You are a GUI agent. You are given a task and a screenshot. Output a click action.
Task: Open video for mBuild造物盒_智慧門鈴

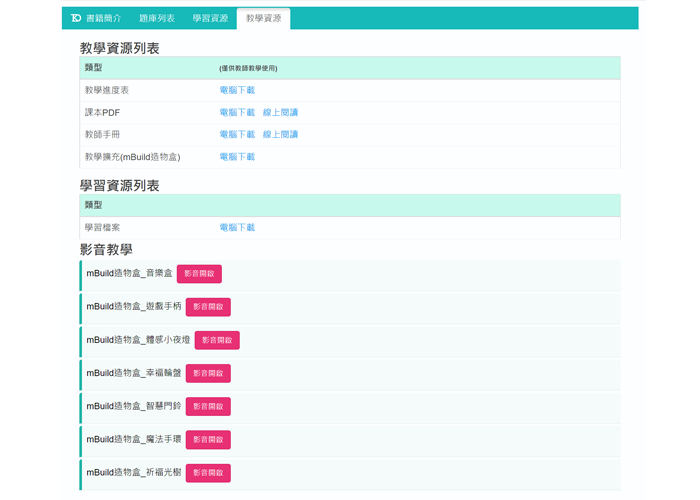pos(208,406)
